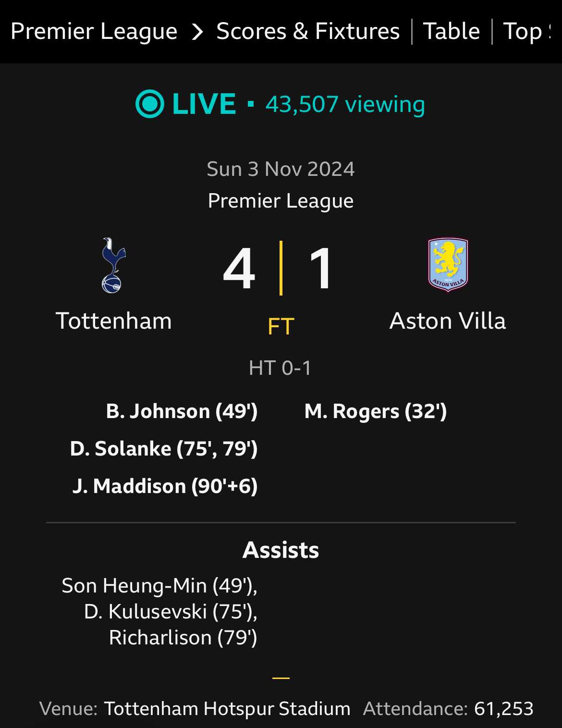Select scorer M. Rogers (32')
This screenshot has width=562, height=728.
[376, 411]
